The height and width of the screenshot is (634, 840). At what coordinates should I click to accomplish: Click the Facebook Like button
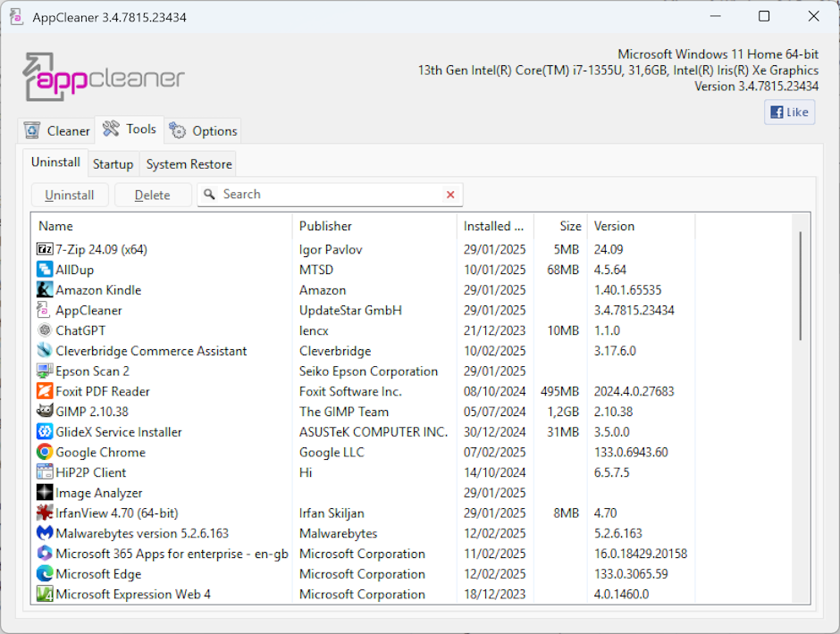pos(789,112)
